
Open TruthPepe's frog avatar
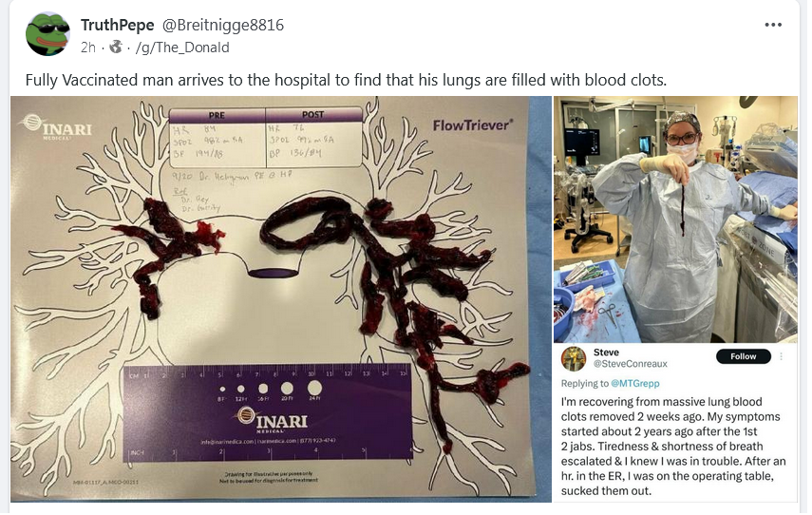click(x=47, y=33)
